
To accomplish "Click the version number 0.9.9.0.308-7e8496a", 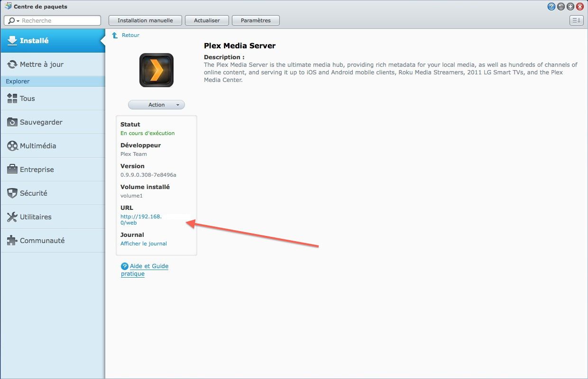I will point(148,175).
